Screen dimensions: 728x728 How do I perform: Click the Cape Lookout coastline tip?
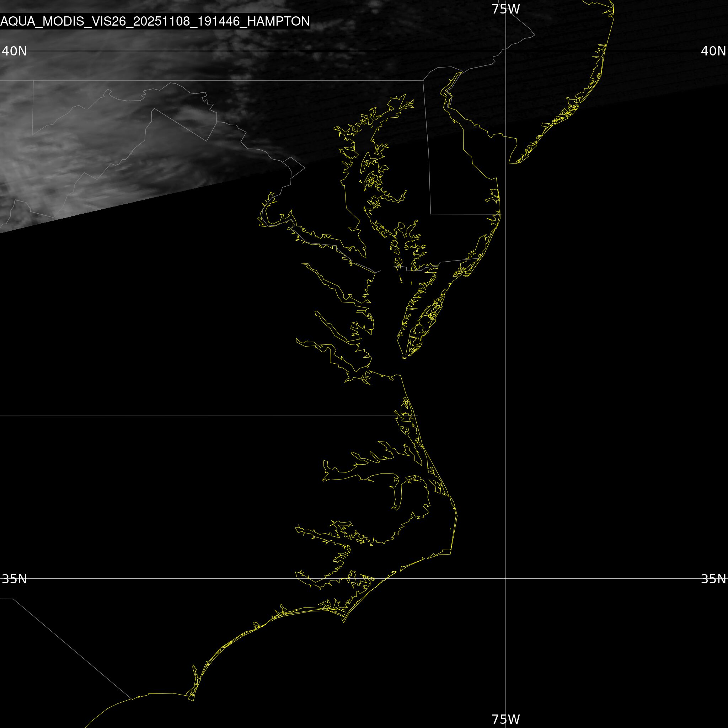pos(344,622)
